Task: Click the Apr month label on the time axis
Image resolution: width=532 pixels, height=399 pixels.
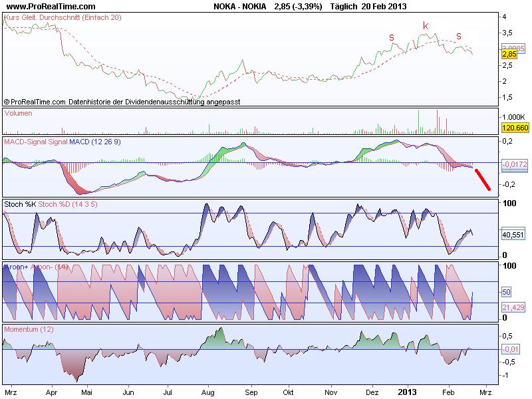Action: [x=52, y=392]
